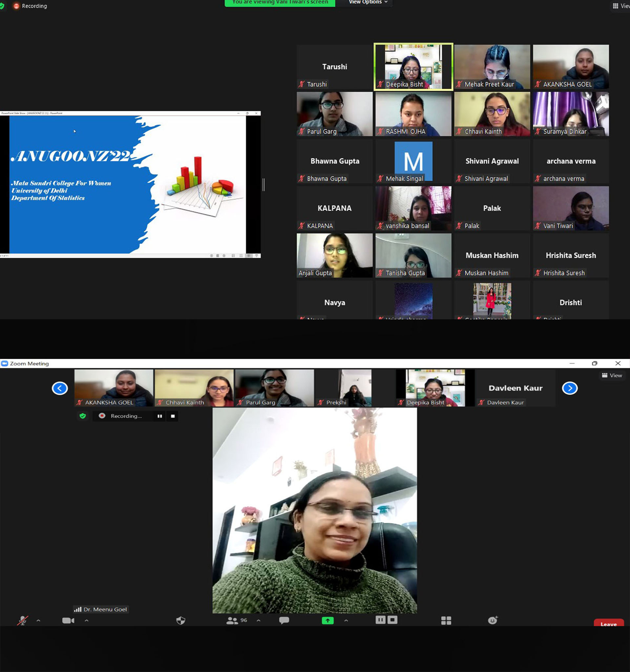Click the green Share Screen icon
This screenshot has width=630, height=672.
pyautogui.click(x=327, y=620)
